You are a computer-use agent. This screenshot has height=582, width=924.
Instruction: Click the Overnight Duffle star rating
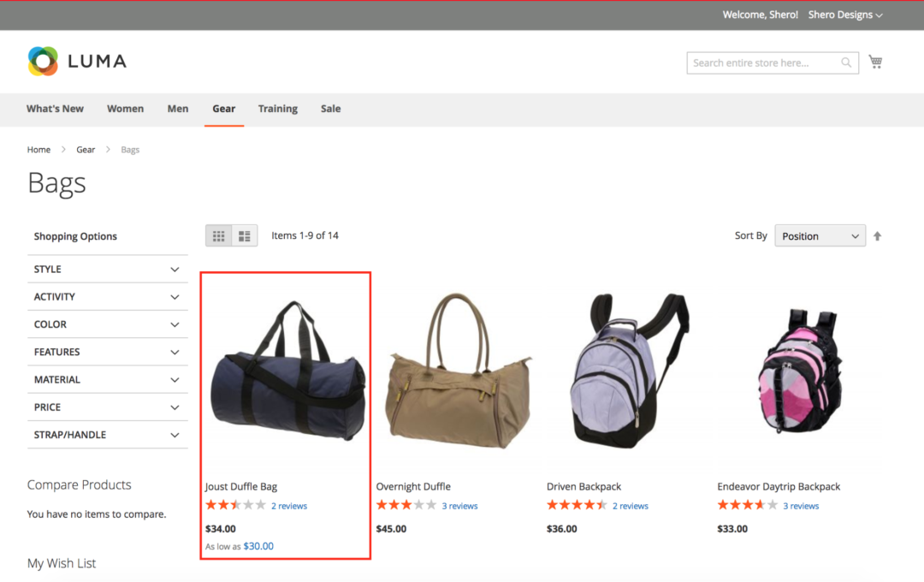point(406,505)
